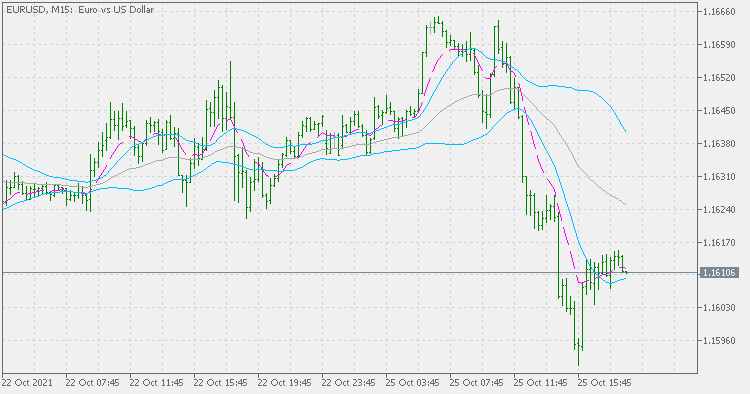This screenshot has width=750, height=394.
Task: Click the 22 Oct 23:45 time label
Action: tap(349, 383)
